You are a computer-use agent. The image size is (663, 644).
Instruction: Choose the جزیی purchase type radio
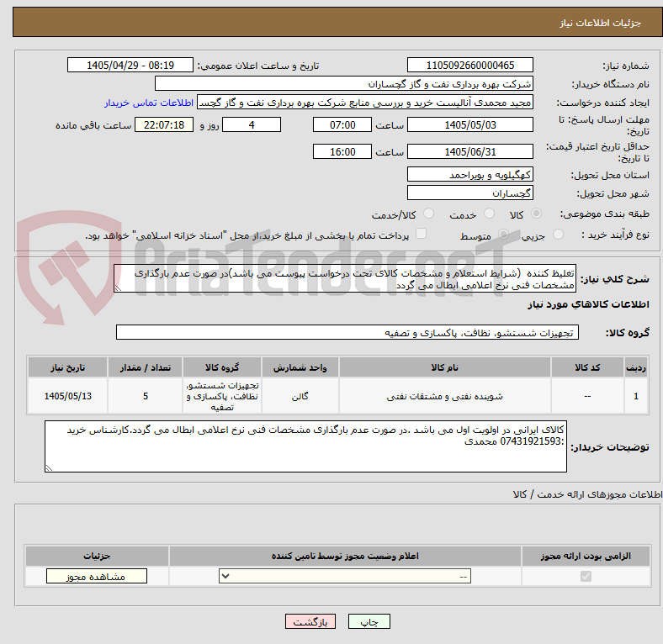tap(558, 235)
